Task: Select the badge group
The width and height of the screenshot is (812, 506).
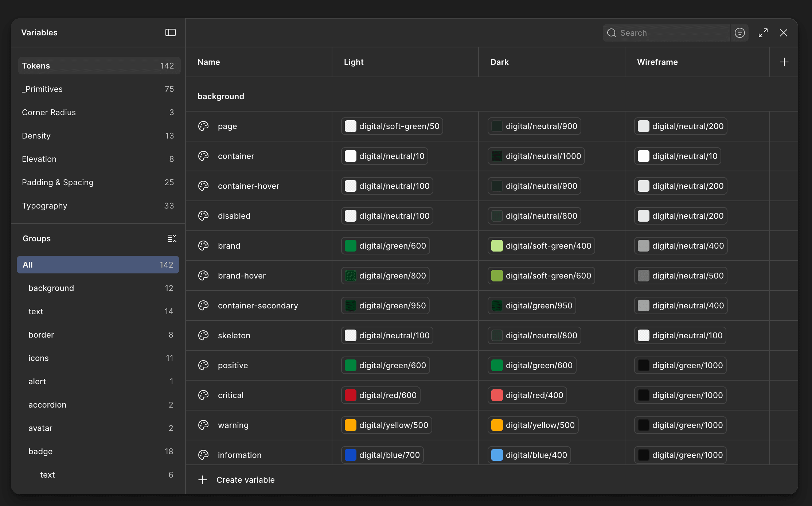Action: (98, 451)
